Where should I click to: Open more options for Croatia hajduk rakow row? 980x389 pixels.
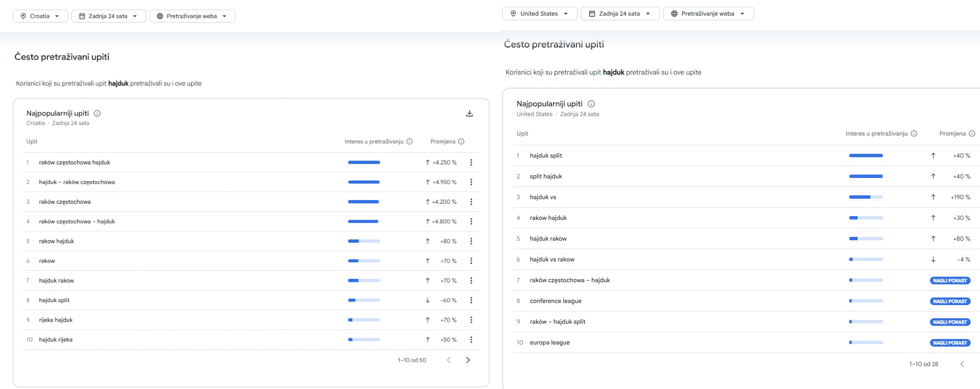pyautogui.click(x=471, y=281)
